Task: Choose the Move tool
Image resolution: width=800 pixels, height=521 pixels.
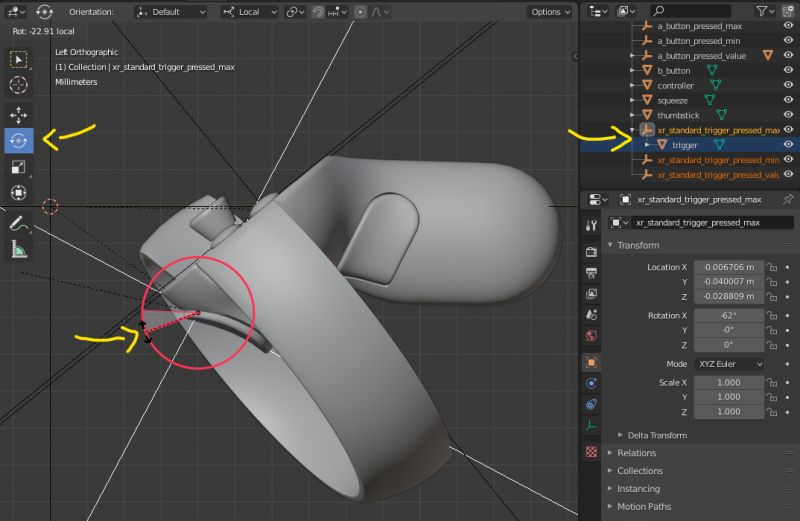Action: (19, 115)
